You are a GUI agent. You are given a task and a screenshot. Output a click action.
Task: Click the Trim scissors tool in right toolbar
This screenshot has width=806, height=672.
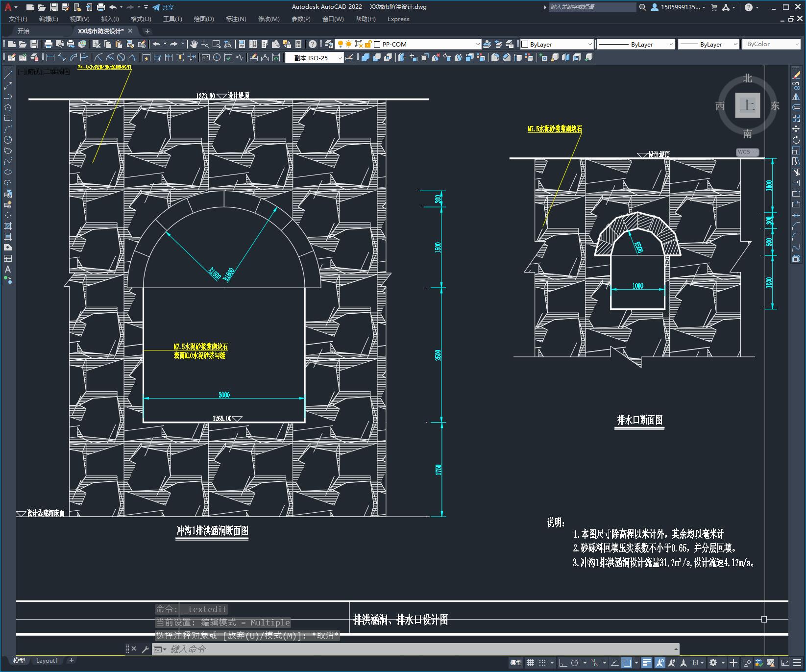tap(796, 172)
